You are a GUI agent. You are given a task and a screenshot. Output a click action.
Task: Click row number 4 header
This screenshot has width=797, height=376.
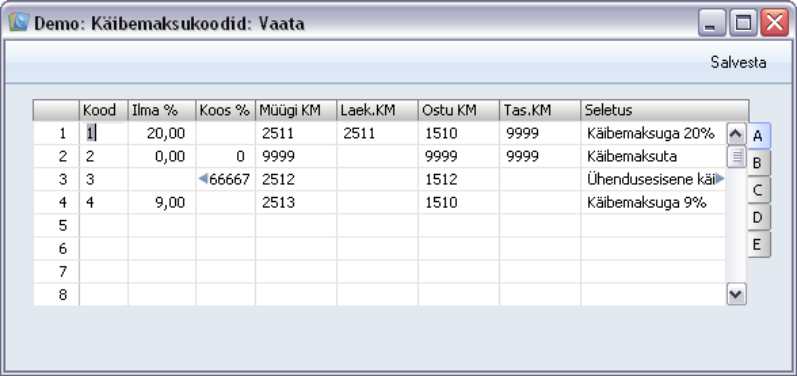[x=56, y=203]
